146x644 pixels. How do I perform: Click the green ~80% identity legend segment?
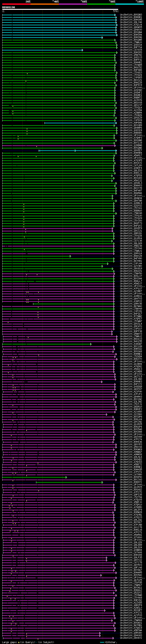click(101, 4)
